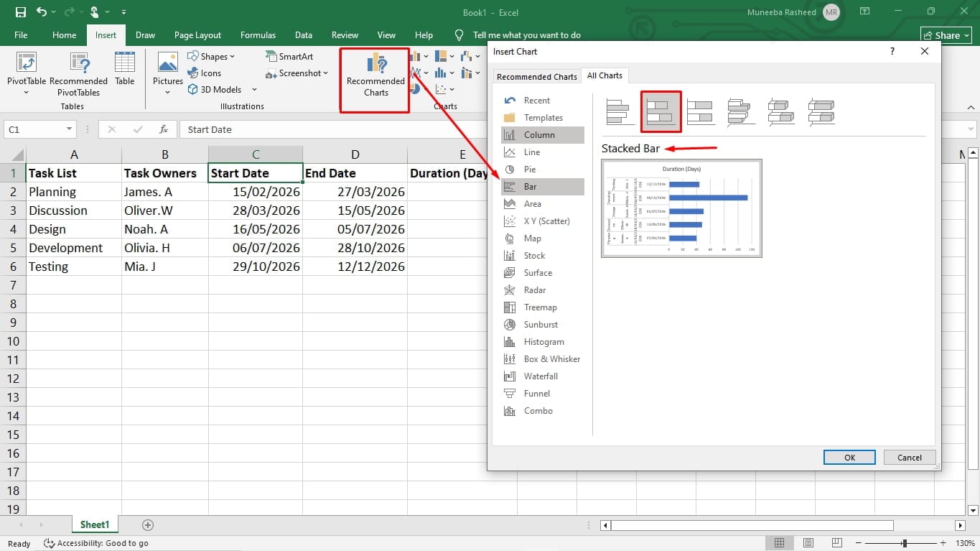
Task: Select cell containing Olivia. H
Action: [x=165, y=248]
